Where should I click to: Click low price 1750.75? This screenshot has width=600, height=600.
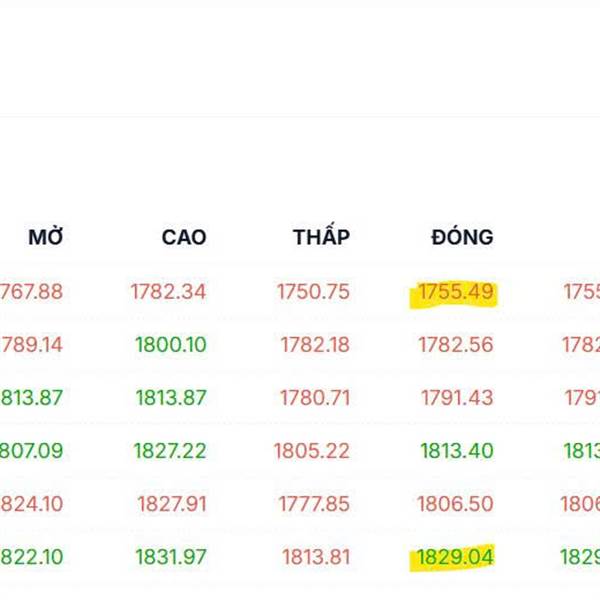(313, 292)
